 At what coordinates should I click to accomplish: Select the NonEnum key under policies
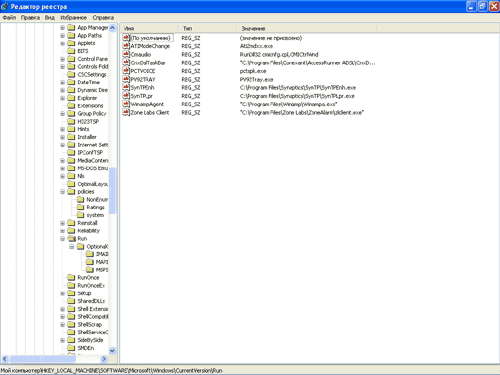97,200
